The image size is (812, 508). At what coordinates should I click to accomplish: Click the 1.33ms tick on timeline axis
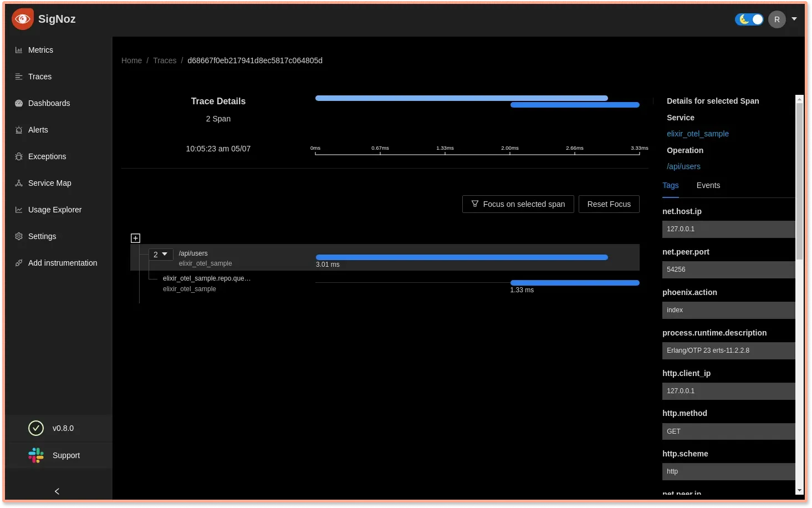445,149
